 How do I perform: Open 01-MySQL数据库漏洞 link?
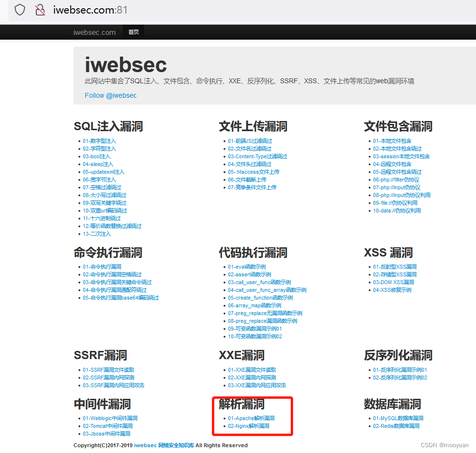(398, 418)
